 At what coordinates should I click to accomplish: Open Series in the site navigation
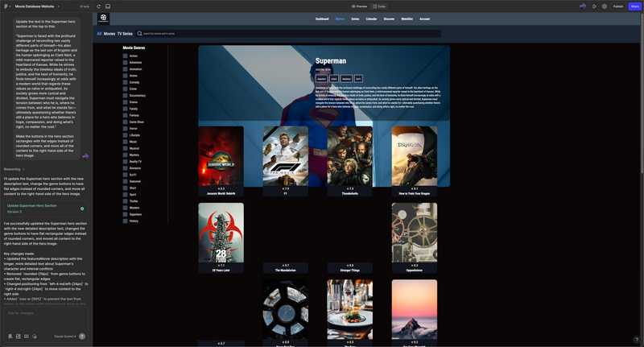pos(355,19)
